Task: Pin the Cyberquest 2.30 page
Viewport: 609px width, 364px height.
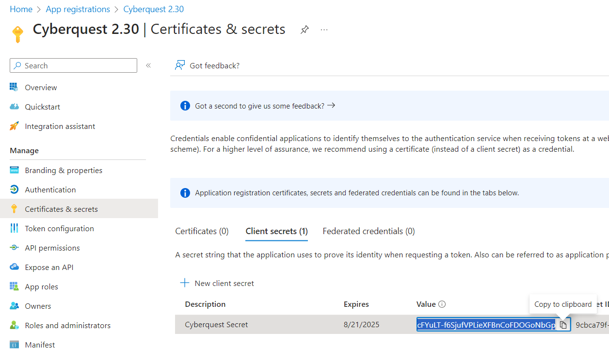Action: point(304,30)
